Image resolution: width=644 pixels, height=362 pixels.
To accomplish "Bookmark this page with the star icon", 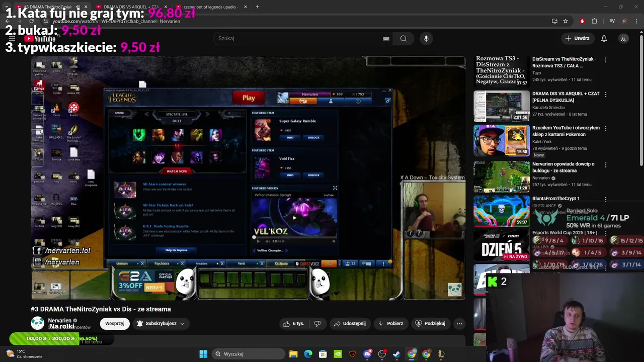I will click(566, 21).
